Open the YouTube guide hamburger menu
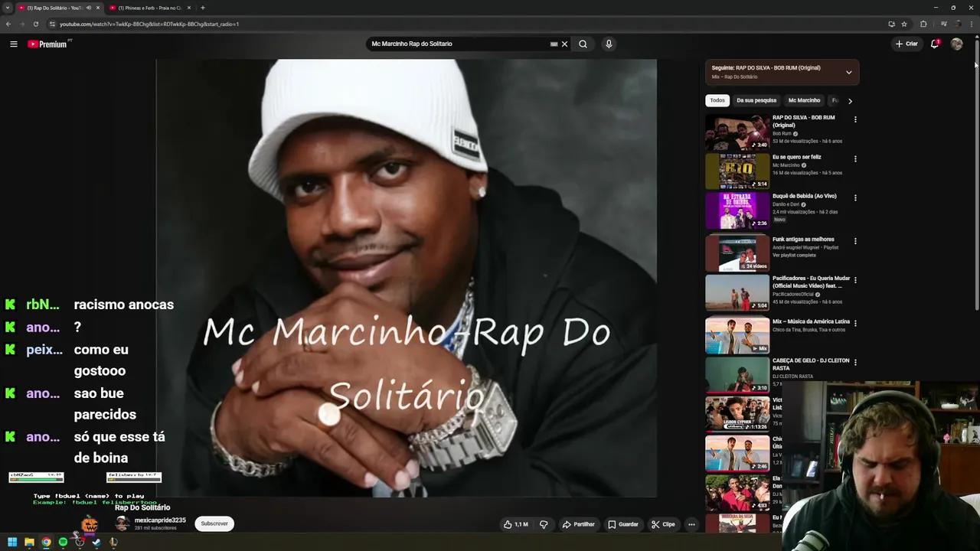Viewport: 980px width, 551px height. (14, 44)
